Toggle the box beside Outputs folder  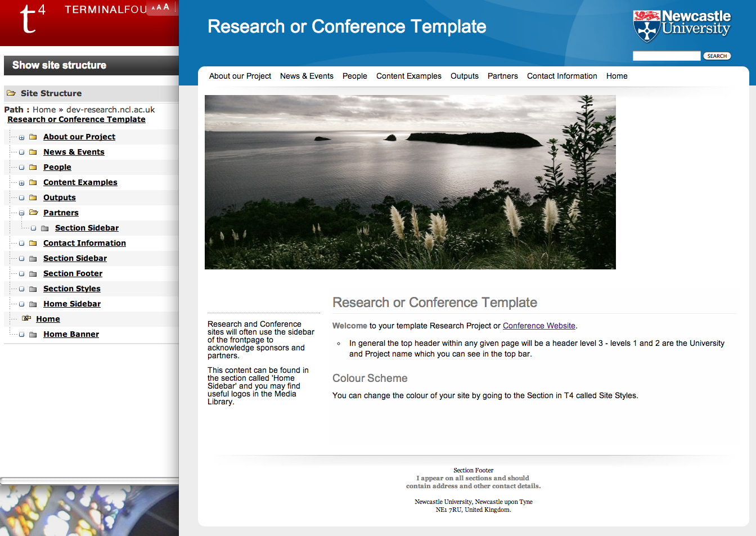click(x=21, y=198)
